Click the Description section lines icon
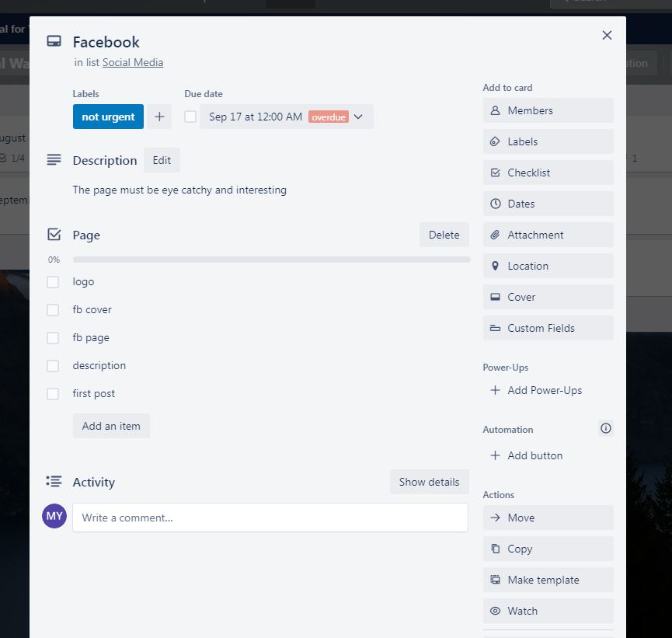Image resolution: width=672 pixels, height=638 pixels. click(x=54, y=160)
